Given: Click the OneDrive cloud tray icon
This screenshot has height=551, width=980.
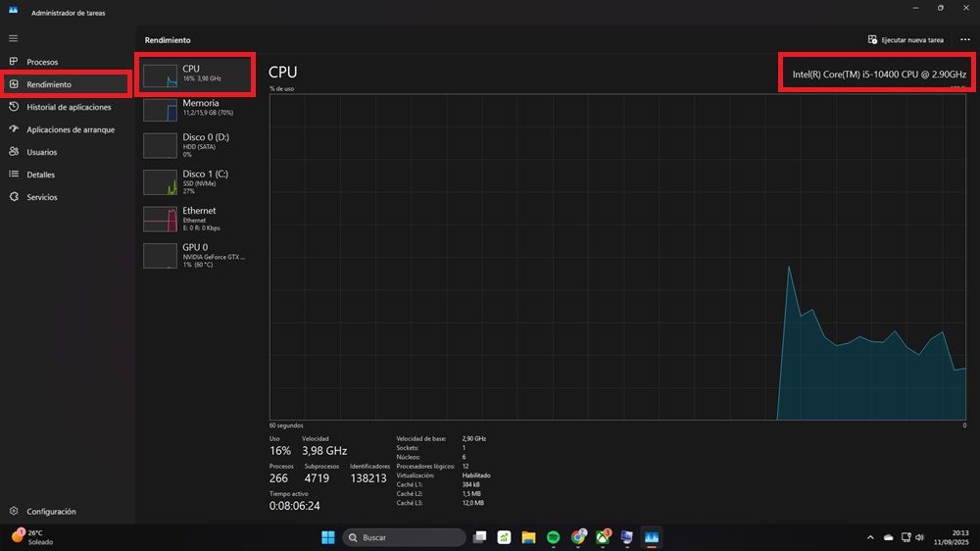Looking at the screenshot, I should (888, 537).
